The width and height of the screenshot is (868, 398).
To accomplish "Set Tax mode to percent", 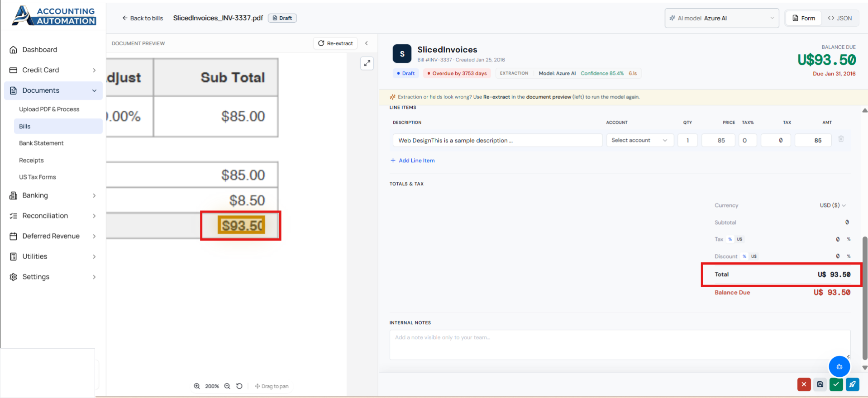I will click(x=730, y=239).
